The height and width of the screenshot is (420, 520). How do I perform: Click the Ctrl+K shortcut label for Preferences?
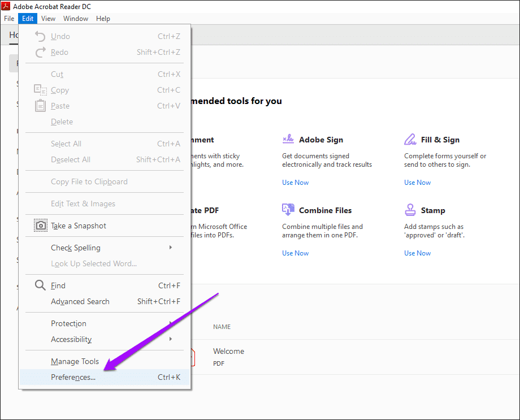[169, 377]
